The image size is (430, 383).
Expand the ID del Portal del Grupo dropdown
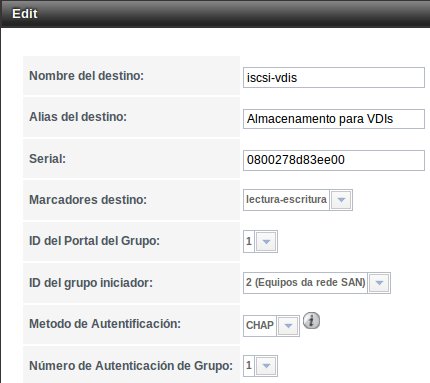tap(266, 242)
